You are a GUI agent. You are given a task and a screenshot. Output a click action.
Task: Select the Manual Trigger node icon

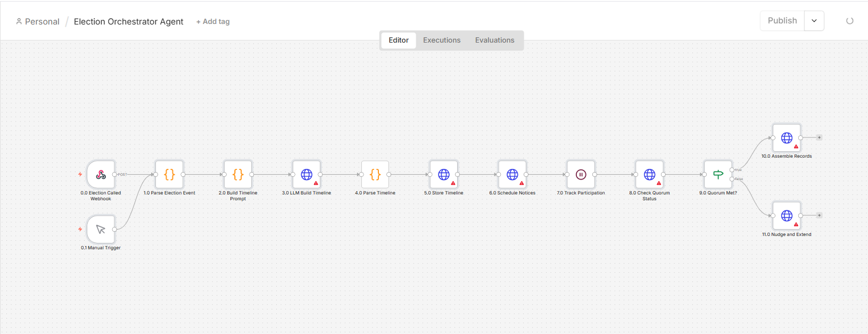[101, 230]
